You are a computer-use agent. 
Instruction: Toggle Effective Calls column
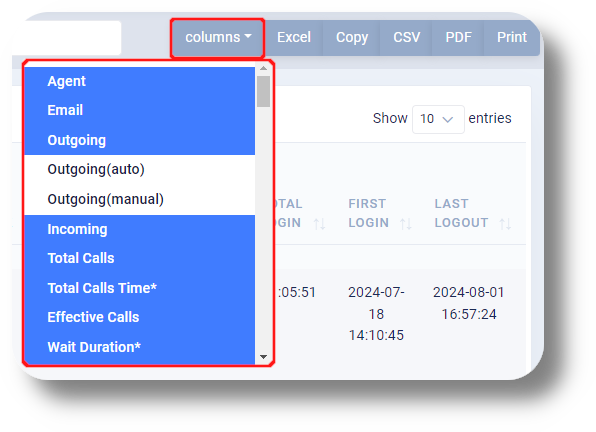[139, 317]
